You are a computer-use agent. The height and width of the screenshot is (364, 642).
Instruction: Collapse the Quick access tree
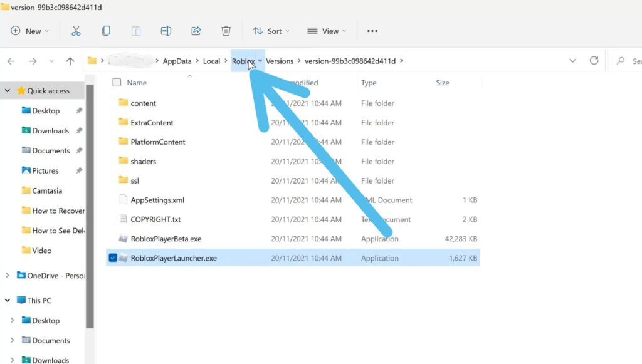(8, 90)
